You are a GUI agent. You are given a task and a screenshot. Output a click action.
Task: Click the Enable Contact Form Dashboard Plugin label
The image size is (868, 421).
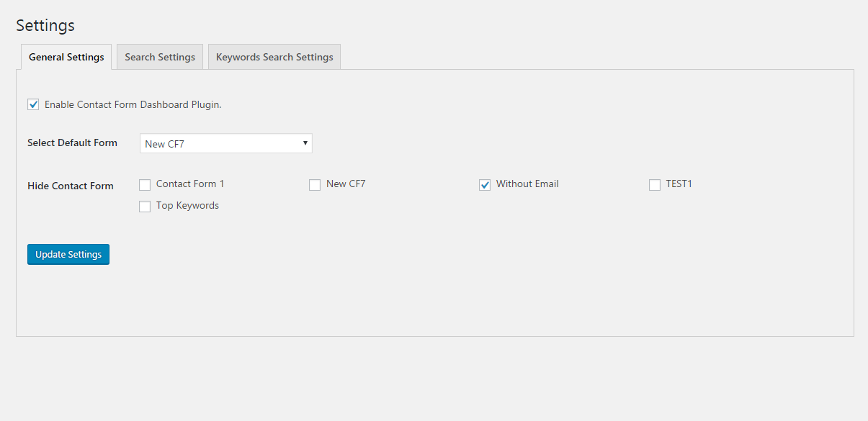tap(133, 104)
